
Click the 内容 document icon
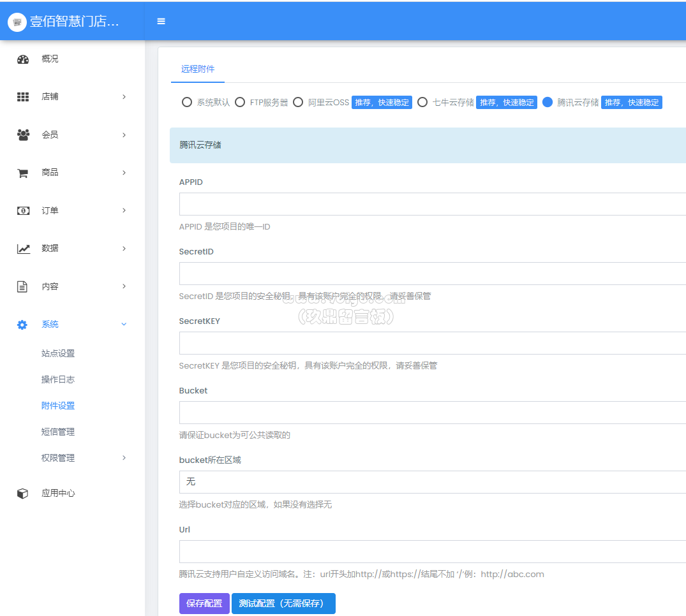(22, 286)
